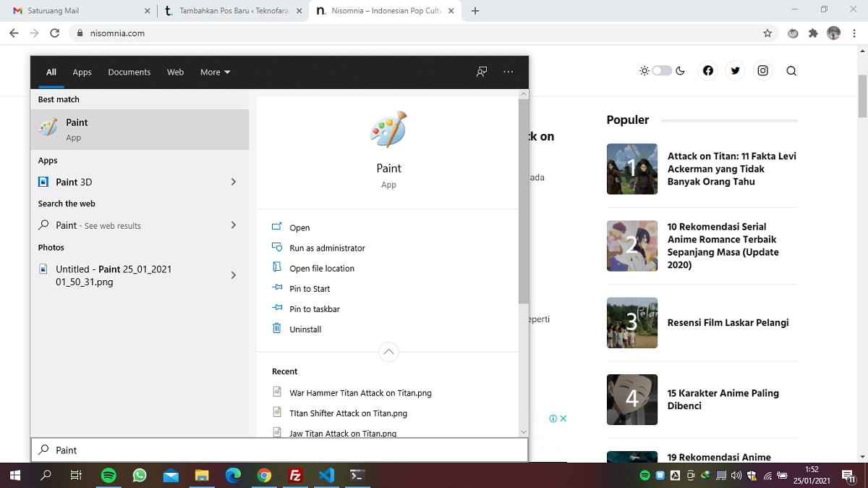Bookmark this page with the star icon
The height and width of the screenshot is (488, 868).
pos(767,33)
